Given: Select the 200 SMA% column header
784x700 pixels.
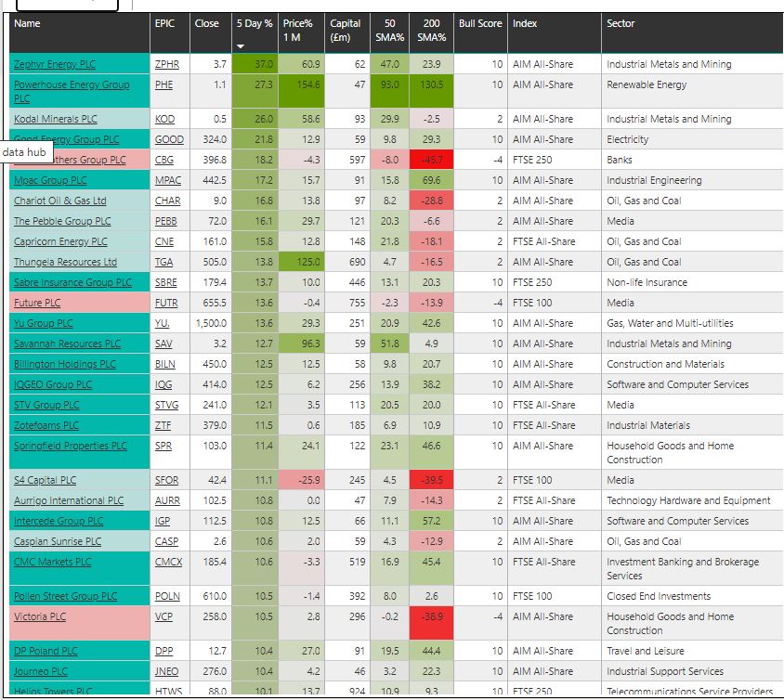Looking at the screenshot, I should 432,31.
